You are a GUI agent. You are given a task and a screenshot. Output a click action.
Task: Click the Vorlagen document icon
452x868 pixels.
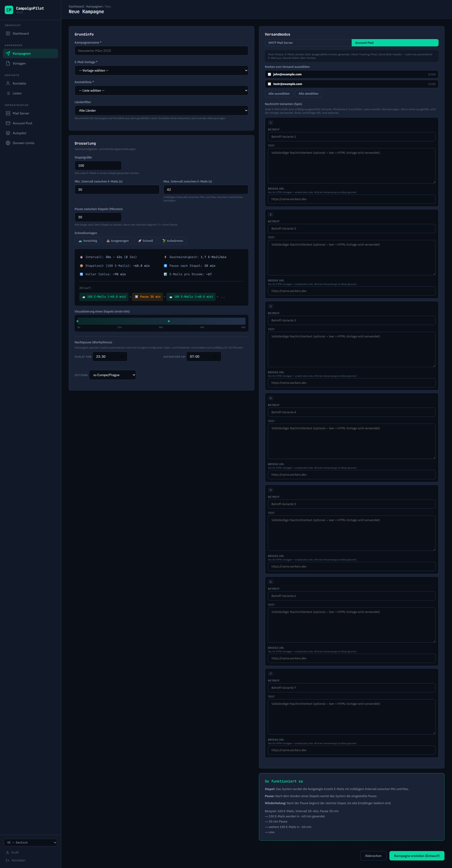[x=8, y=63]
